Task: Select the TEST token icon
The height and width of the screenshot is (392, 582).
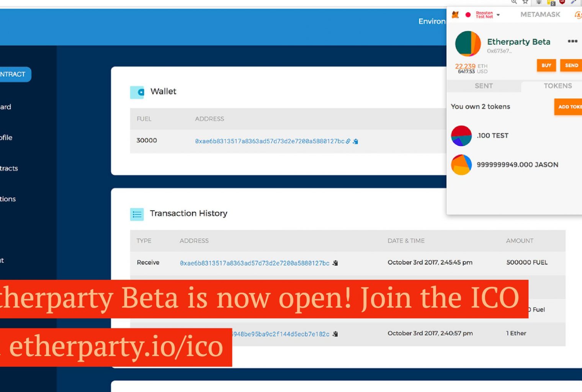Action: click(461, 136)
